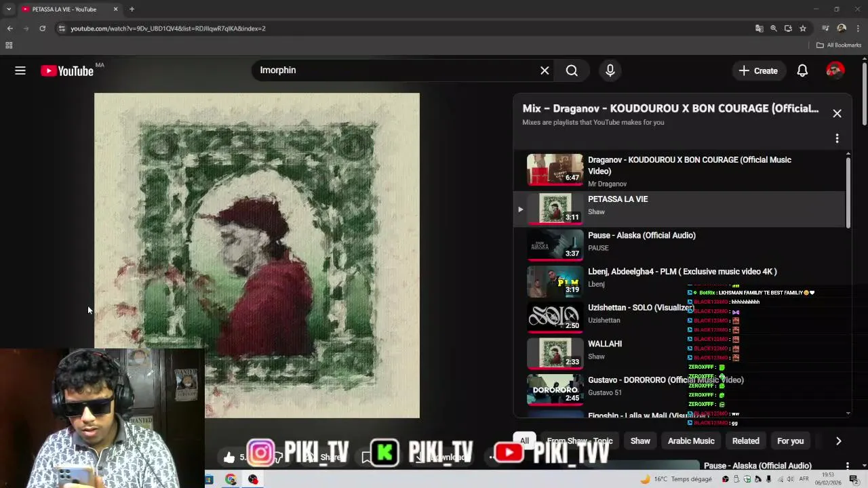Open a new browser tab
This screenshot has width=868, height=488.
point(132,9)
